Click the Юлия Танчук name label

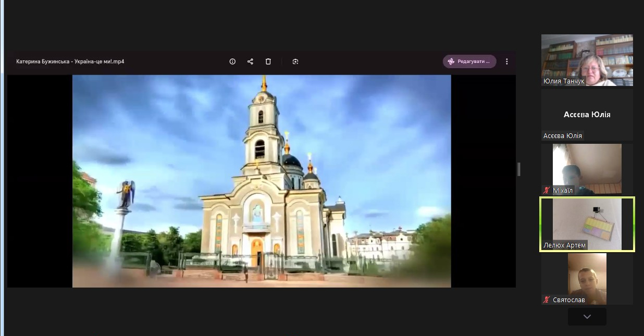(x=564, y=81)
